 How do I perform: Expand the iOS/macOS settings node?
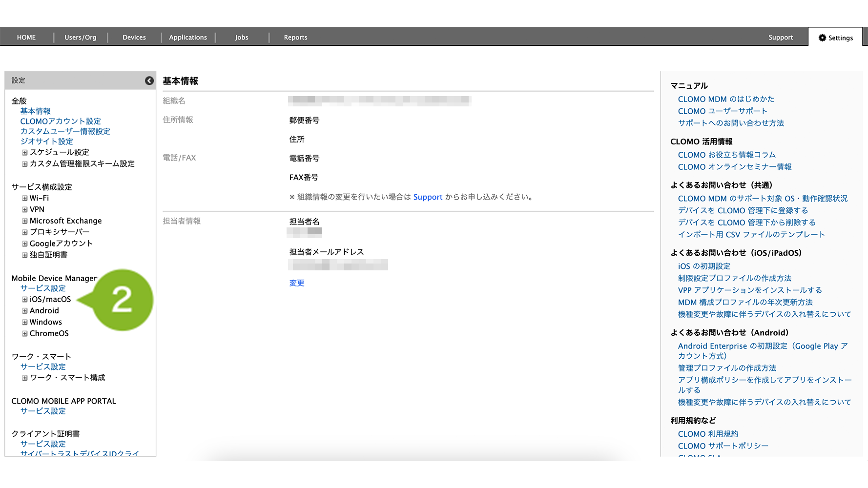[24, 300]
